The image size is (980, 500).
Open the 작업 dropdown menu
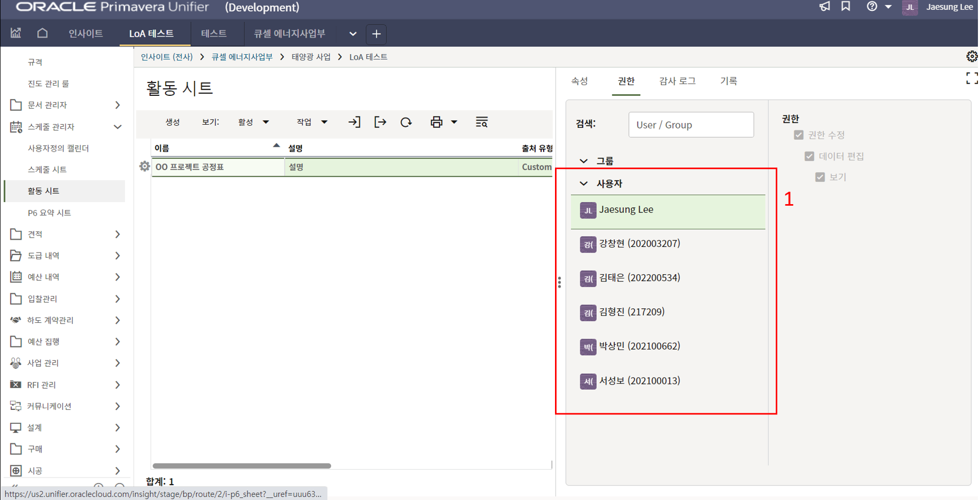click(312, 122)
